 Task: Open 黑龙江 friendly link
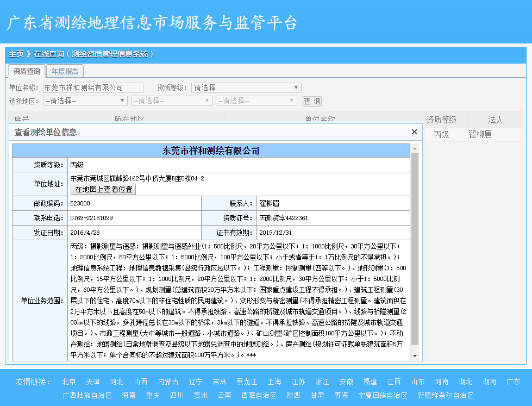coord(247,382)
